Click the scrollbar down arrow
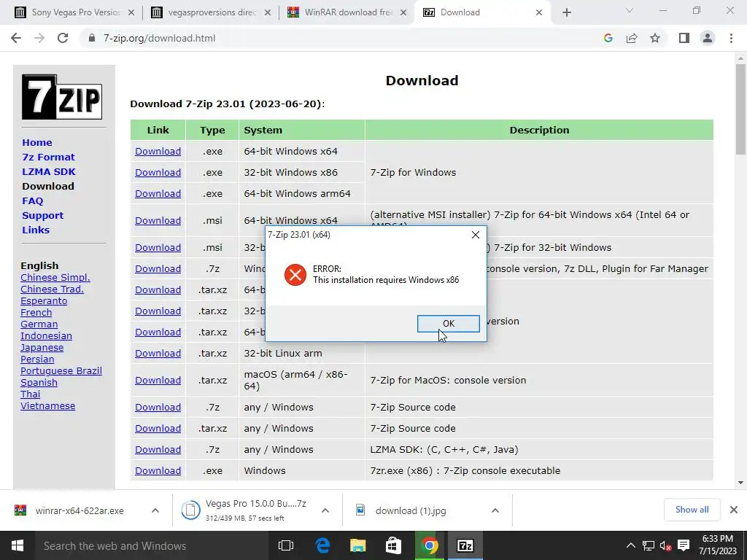747x560 pixels. [740, 483]
